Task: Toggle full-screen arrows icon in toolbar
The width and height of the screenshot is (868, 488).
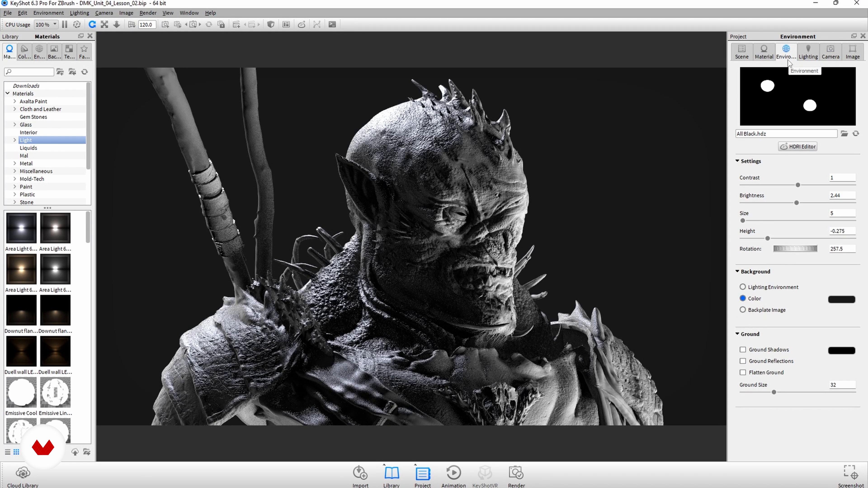Action: [x=104, y=24]
